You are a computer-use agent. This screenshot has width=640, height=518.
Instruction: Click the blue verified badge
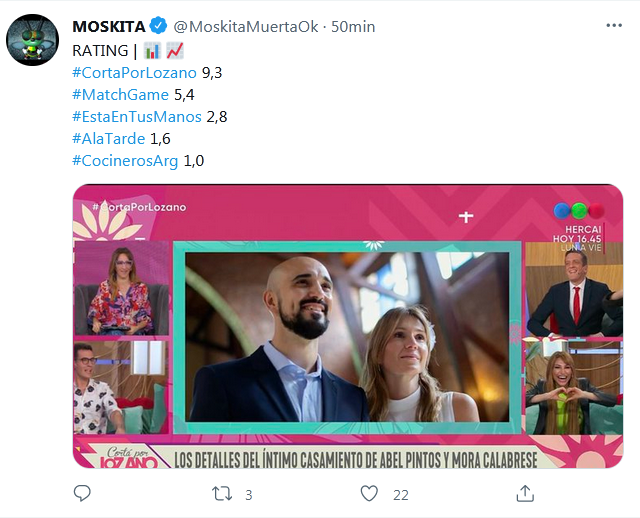(x=158, y=26)
